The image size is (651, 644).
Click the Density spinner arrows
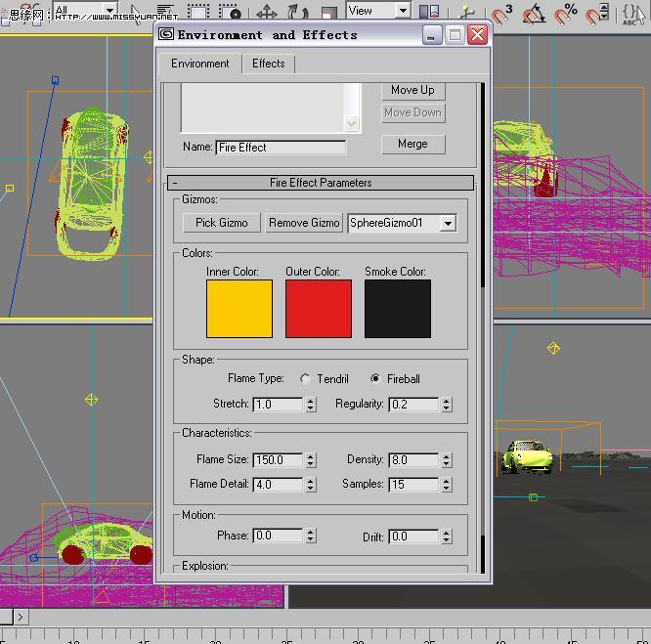(447, 460)
